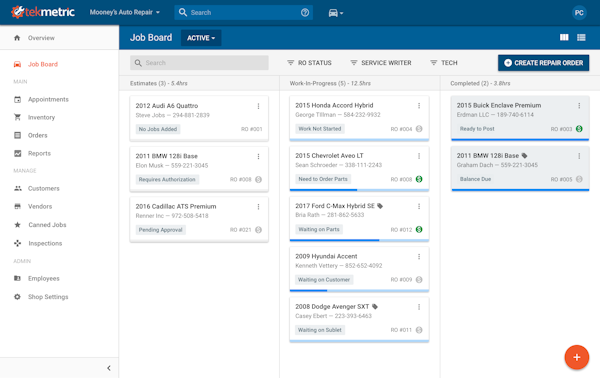Image resolution: width=600 pixels, height=378 pixels.
Task: Open Mooney's Auto Repair shop dropdown
Action: point(125,13)
